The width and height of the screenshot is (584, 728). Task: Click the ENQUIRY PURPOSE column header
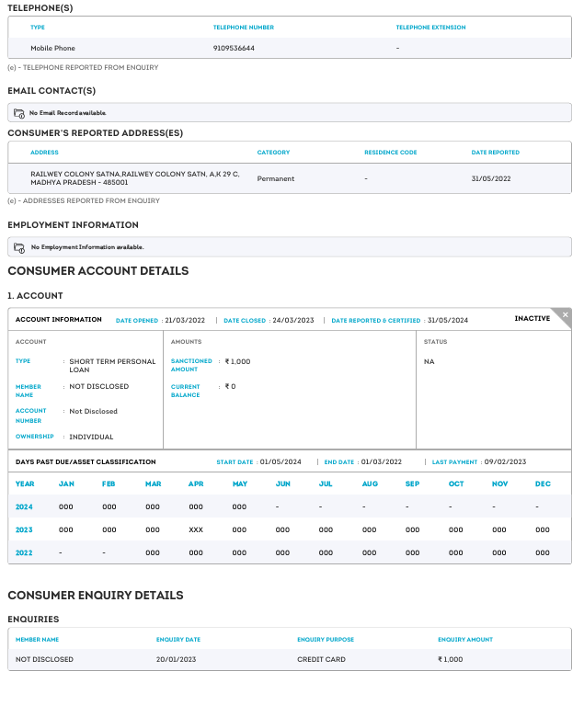[325, 640]
